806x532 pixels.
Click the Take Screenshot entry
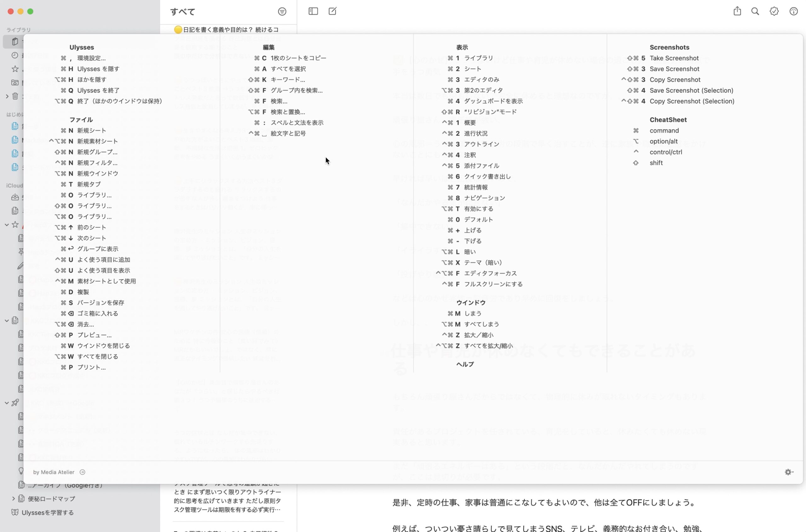[674, 58]
